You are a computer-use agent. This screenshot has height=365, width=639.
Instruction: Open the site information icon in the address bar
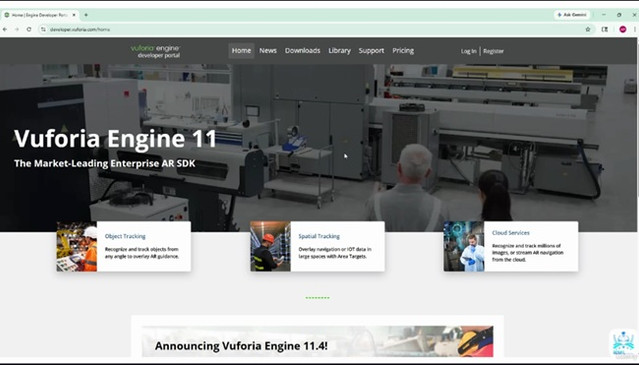pyautogui.click(x=43, y=29)
